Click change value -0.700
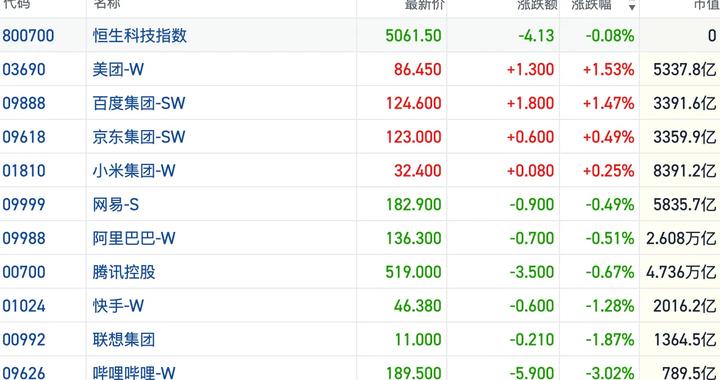Image resolution: width=720 pixels, height=380 pixels. (532, 238)
